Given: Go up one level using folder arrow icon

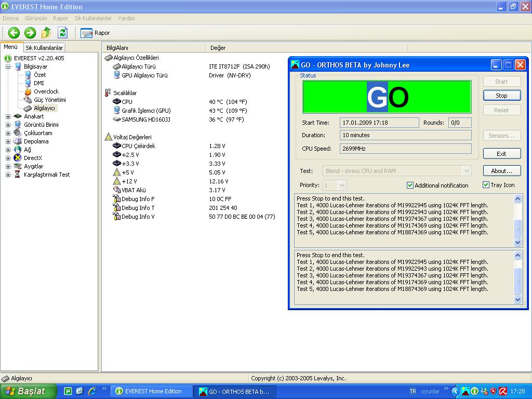Looking at the screenshot, I should [46, 33].
